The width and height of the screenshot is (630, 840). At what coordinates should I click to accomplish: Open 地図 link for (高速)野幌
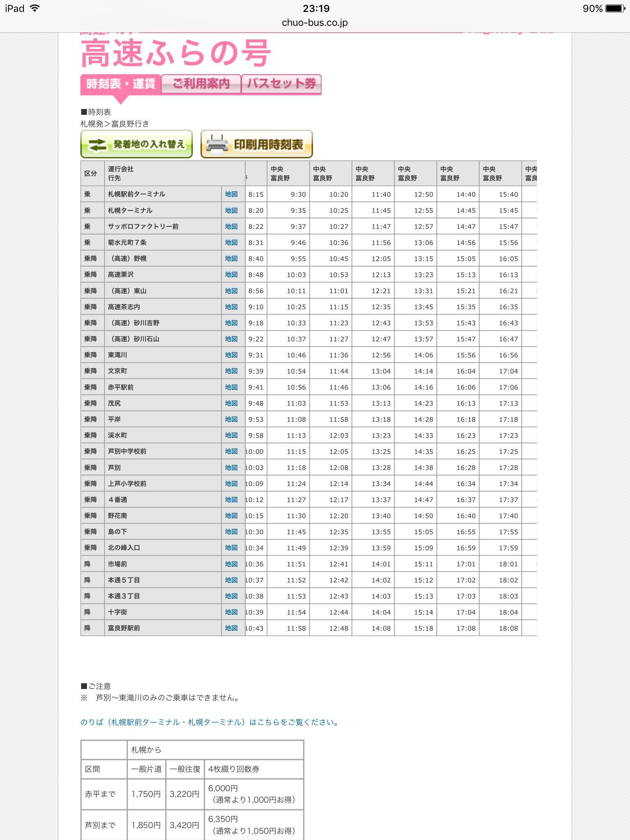click(x=231, y=259)
